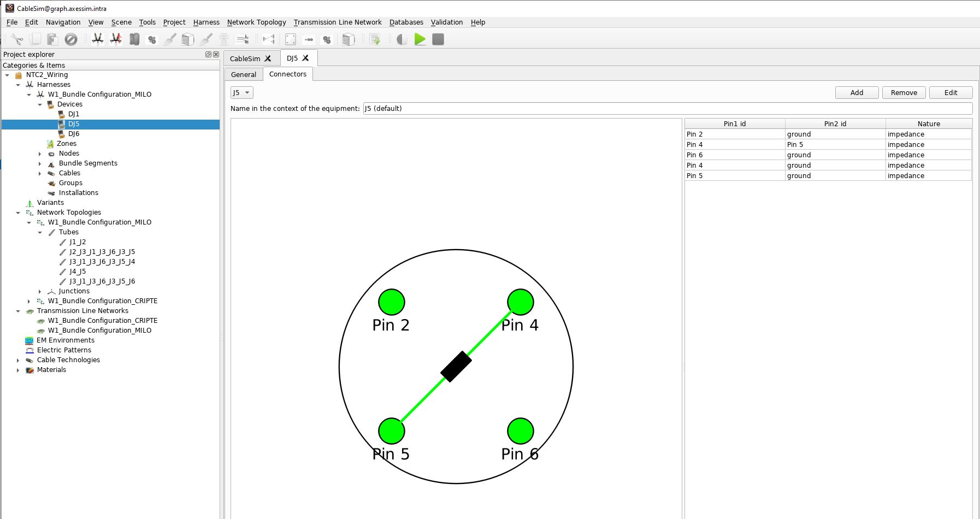The image size is (980, 519).
Task: Click the scissors Cut icon in toolbar
Action: (x=17, y=39)
